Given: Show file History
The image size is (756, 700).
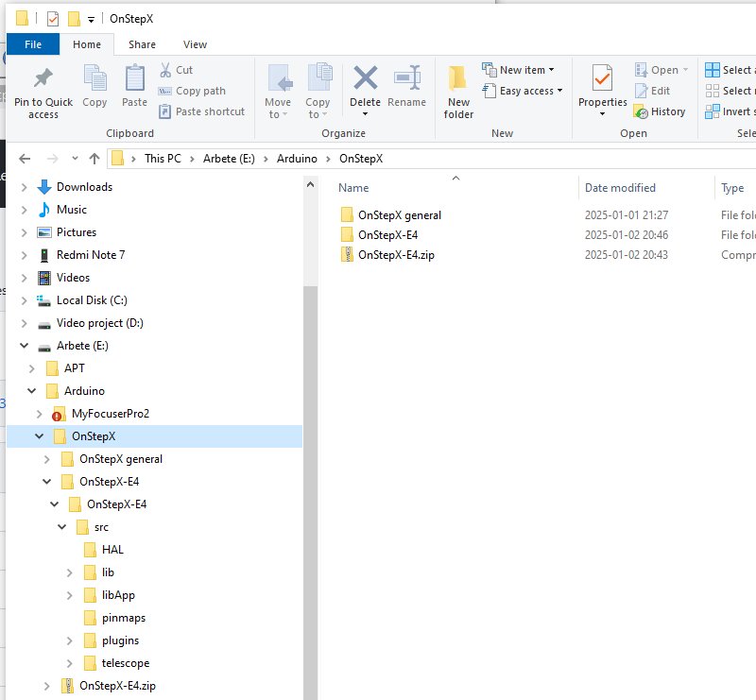Looking at the screenshot, I should pyautogui.click(x=660, y=111).
